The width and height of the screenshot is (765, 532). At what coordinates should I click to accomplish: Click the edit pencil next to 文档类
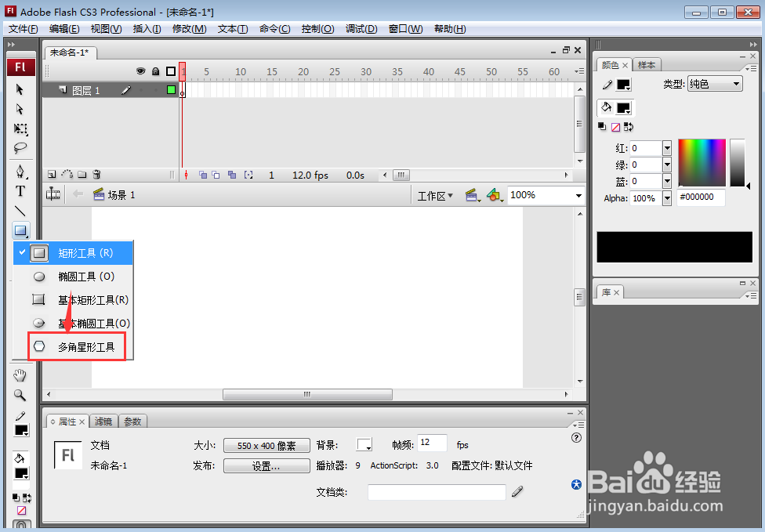tap(517, 491)
